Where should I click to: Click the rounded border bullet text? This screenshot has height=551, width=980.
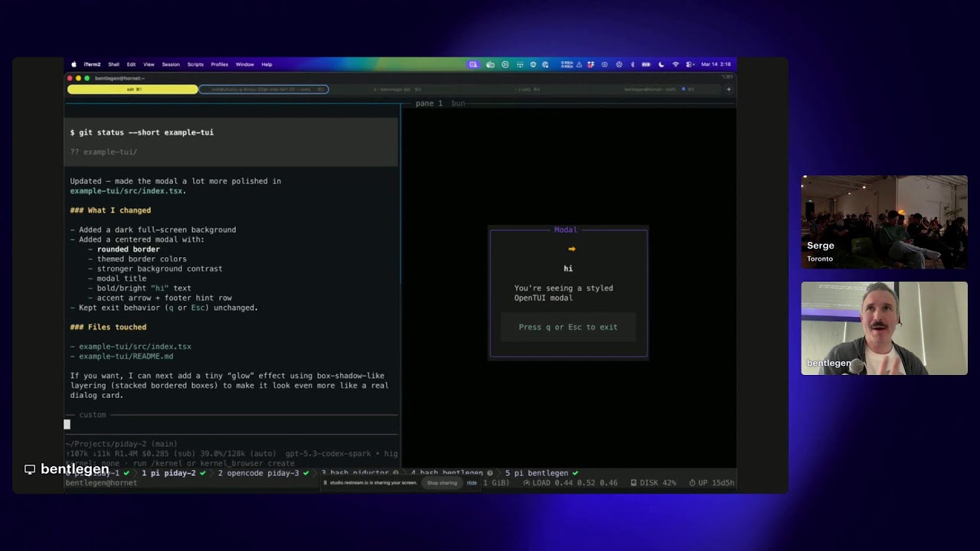click(x=129, y=249)
